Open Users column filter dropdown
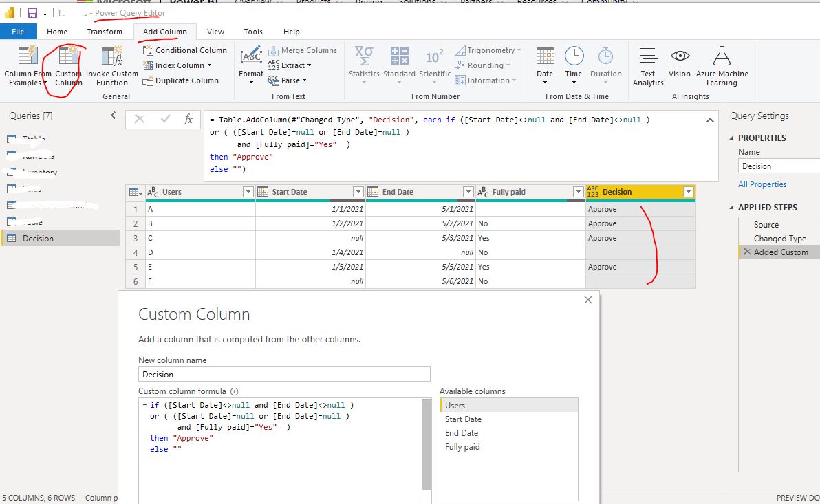820x504 pixels. (248, 192)
